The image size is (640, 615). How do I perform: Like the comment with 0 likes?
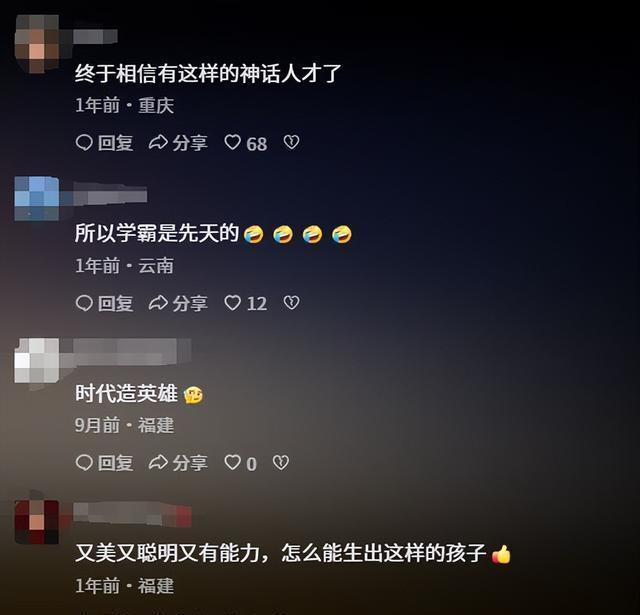tap(240, 463)
